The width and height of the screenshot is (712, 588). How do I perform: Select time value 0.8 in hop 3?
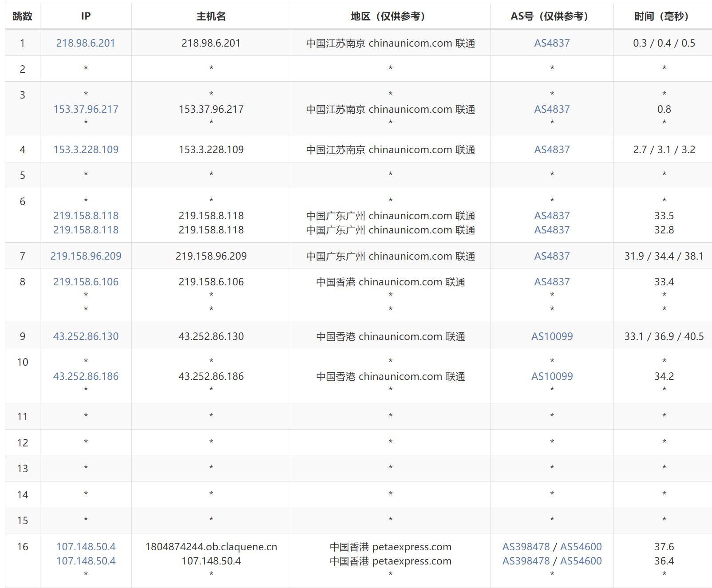tap(664, 109)
